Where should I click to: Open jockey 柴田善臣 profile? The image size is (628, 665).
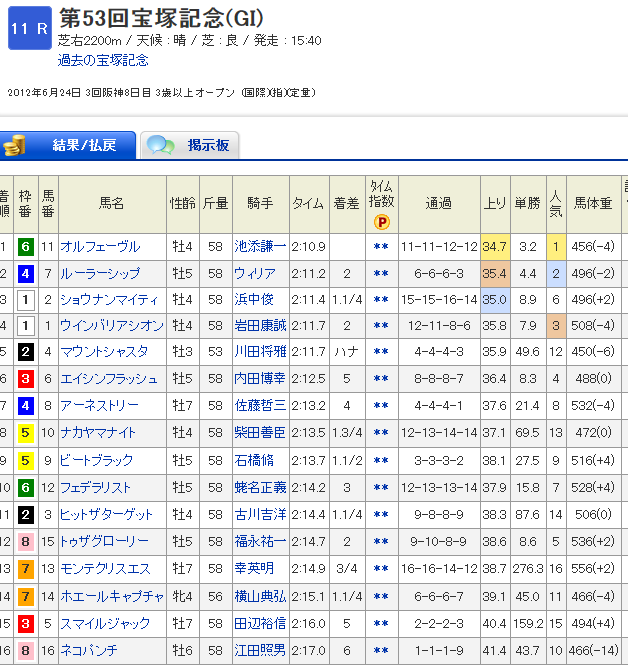coord(260,432)
